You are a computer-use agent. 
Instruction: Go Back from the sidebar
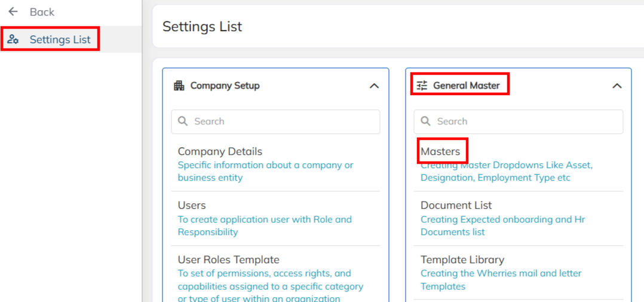pos(42,12)
